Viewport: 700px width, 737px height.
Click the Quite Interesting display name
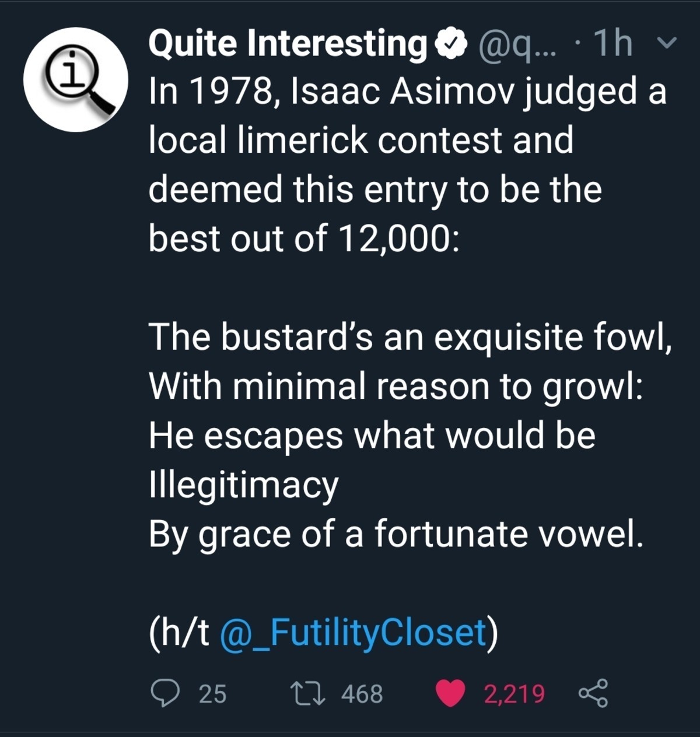(x=287, y=44)
